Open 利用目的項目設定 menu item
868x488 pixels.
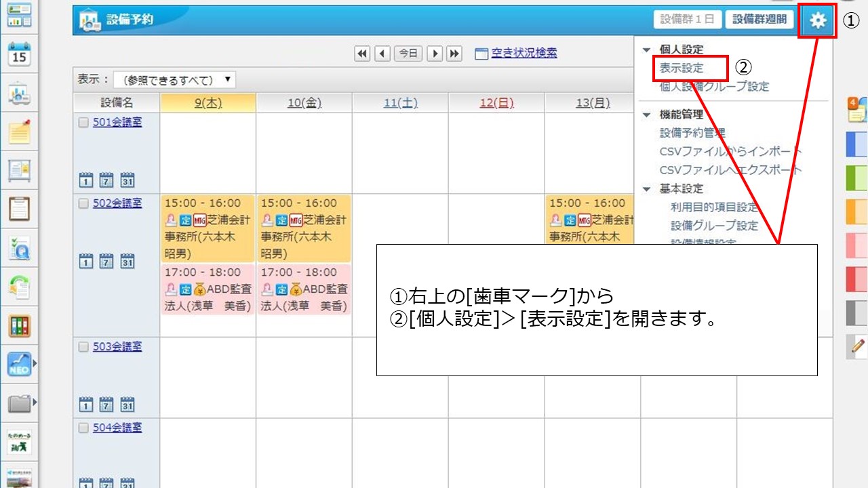point(714,207)
